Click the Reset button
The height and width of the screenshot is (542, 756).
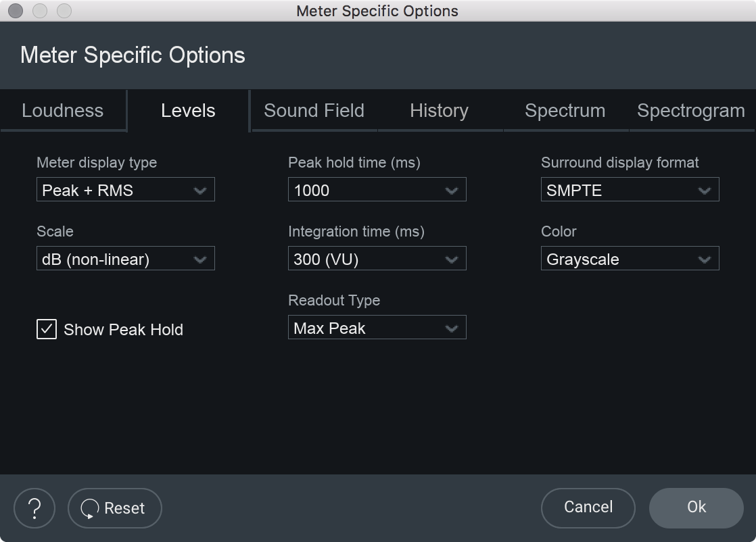[115, 508]
